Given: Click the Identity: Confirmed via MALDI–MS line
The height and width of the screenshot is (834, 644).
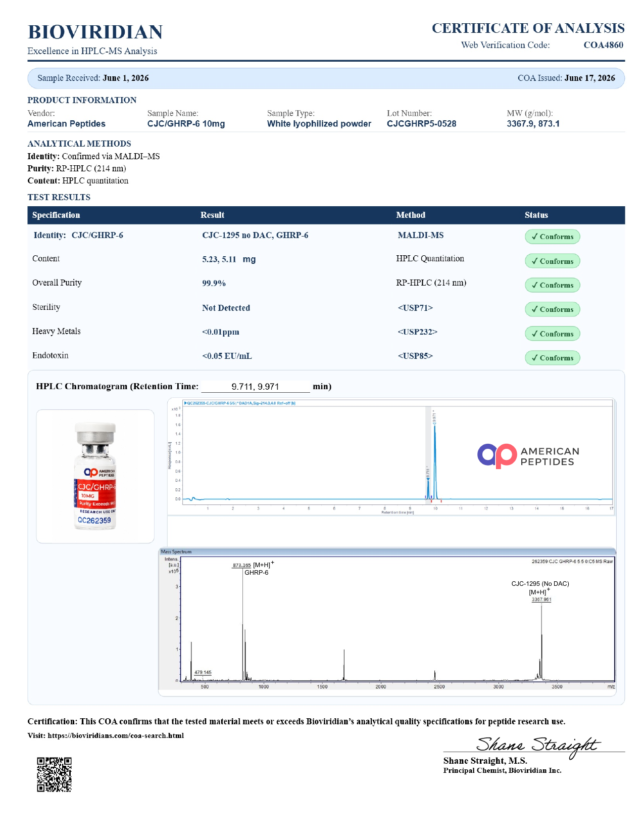Looking at the screenshot, I should tap(93, 156).
